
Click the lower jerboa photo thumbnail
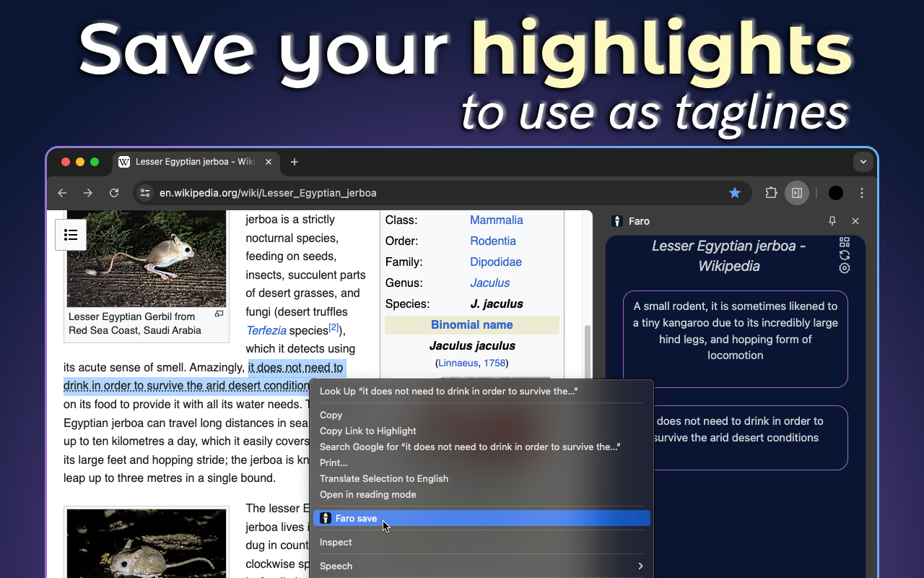point(147,543)
